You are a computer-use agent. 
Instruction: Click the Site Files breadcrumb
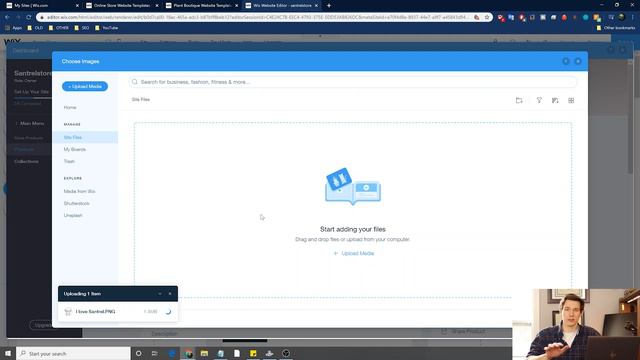click(140, 99)
